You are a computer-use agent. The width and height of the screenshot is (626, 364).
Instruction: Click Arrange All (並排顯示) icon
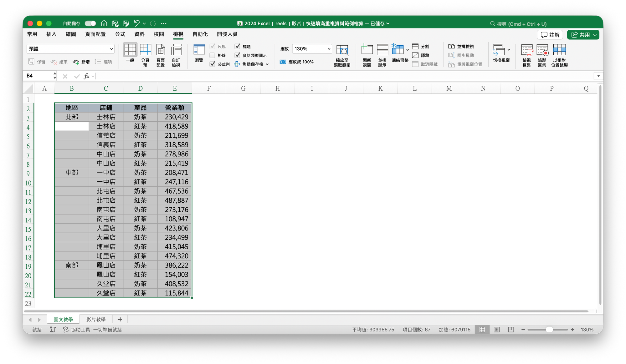[x=382, y=50]
